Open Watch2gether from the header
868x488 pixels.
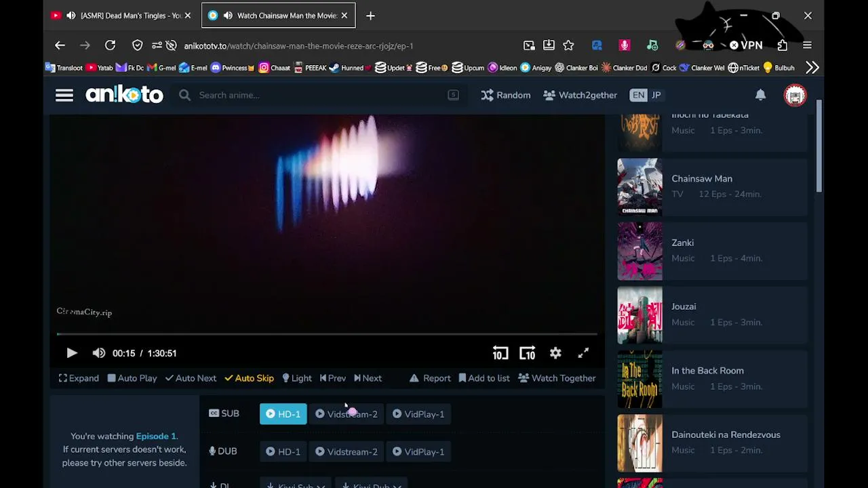coord(580,95)
